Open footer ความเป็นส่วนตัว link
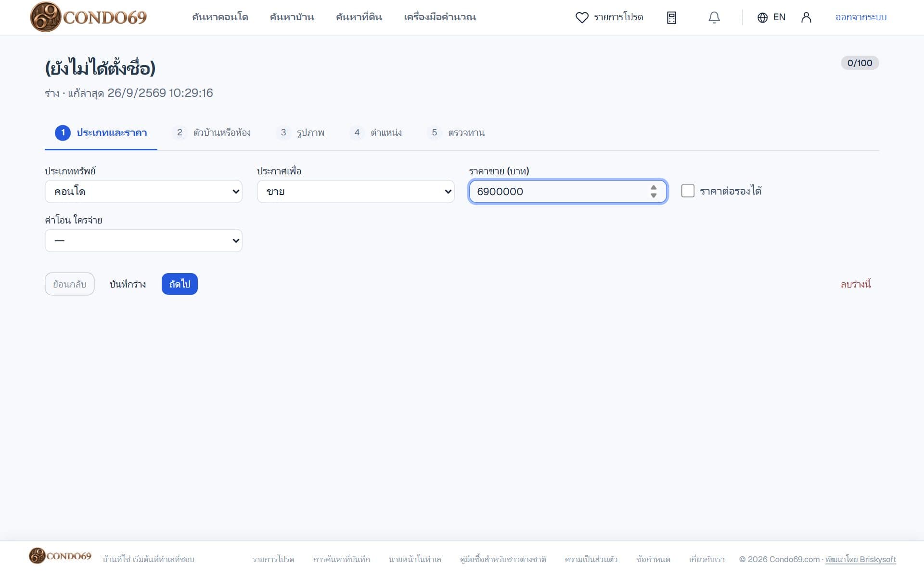This screenshot has height=578, width=924. coord(591,559)
